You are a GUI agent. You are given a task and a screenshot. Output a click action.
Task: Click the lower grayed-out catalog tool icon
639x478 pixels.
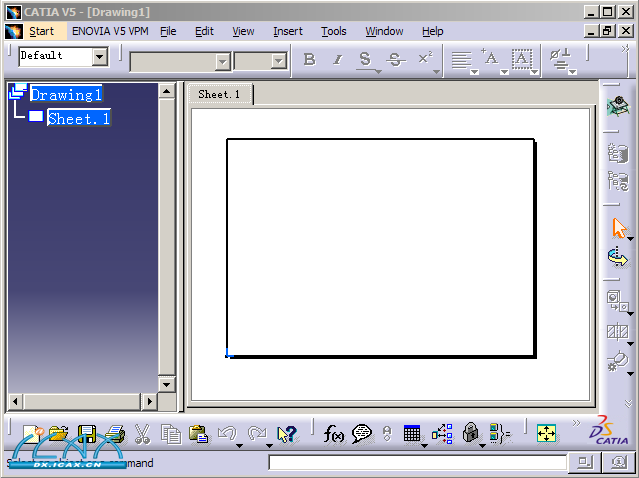point(618,182)
